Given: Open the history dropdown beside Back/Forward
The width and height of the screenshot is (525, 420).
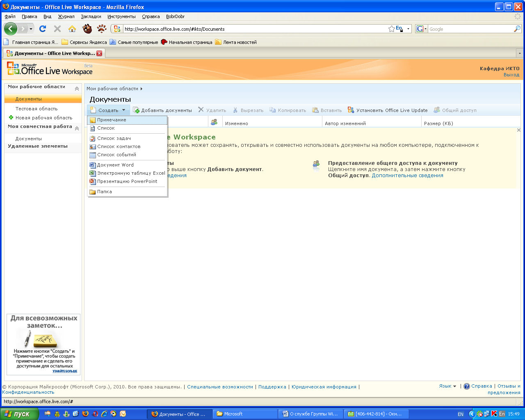Looking at the screenshot, I should tap(31, 29).
